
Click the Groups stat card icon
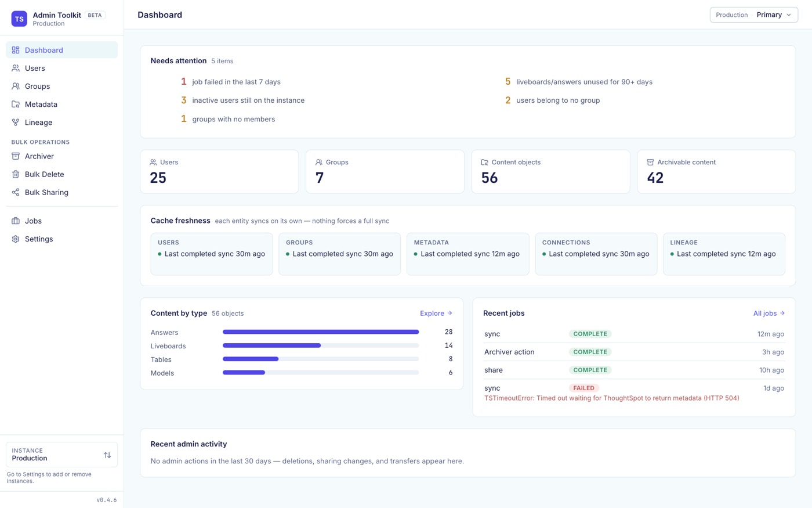click(x=319, y=162)
